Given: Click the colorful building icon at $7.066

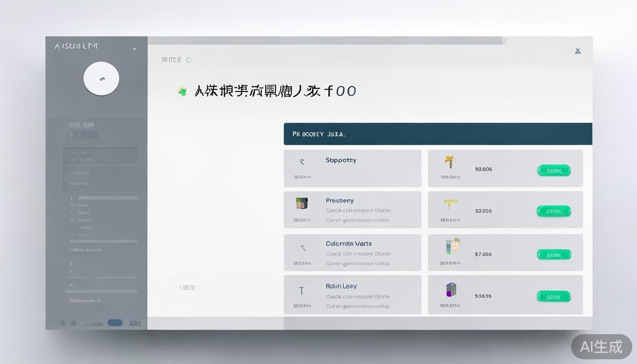Looking at the screenshot, I should [x=453, y=246].
